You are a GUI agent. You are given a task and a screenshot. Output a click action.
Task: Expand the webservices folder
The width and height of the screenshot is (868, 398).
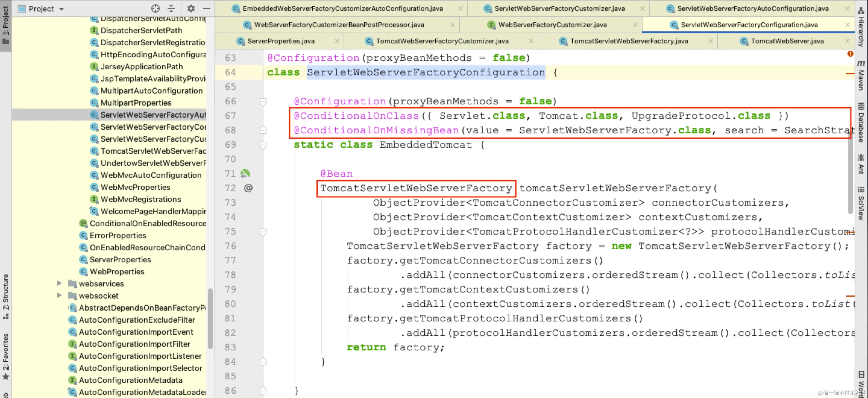pyautogui.click(x=59, y=283)
